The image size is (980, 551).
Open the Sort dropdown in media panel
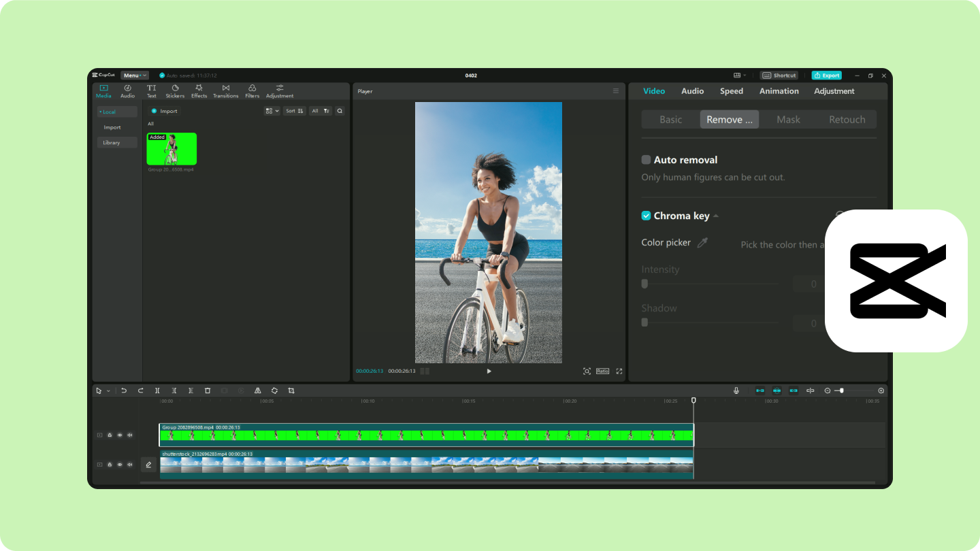click(294, 111)
